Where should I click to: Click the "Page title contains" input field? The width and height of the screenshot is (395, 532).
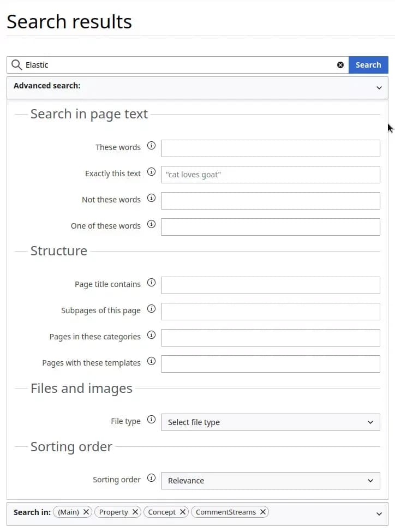pyautogui.click(x=270, y=285)
